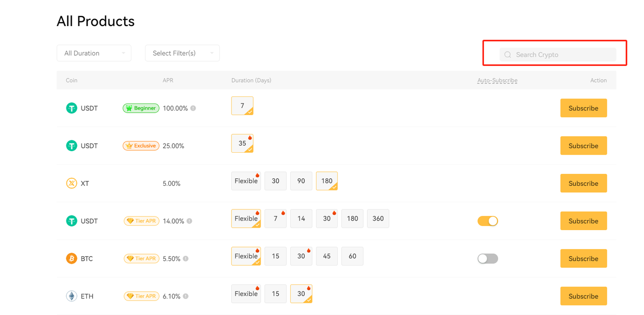Enable Auto-Subscribe for BTC
Image resolution: width=644 pixels, height=315 pixels.
(x=488, y=259)
